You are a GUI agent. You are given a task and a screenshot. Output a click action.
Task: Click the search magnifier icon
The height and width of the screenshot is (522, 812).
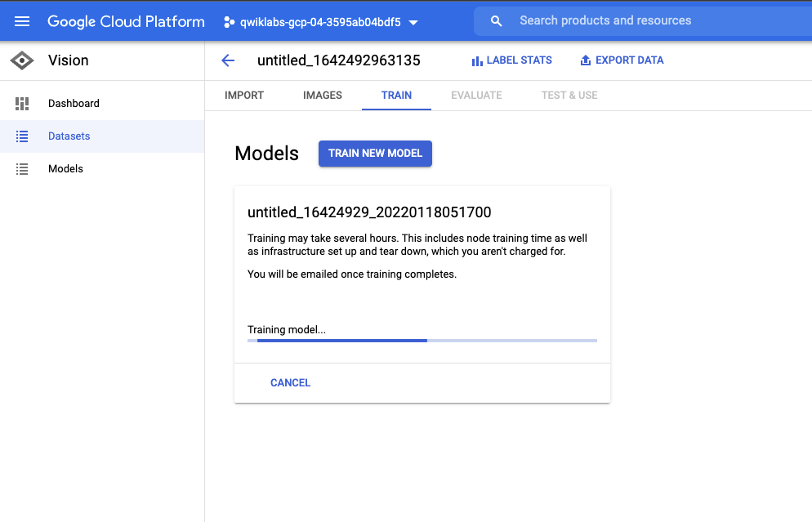pyautogui.click(x=496, y=21)
